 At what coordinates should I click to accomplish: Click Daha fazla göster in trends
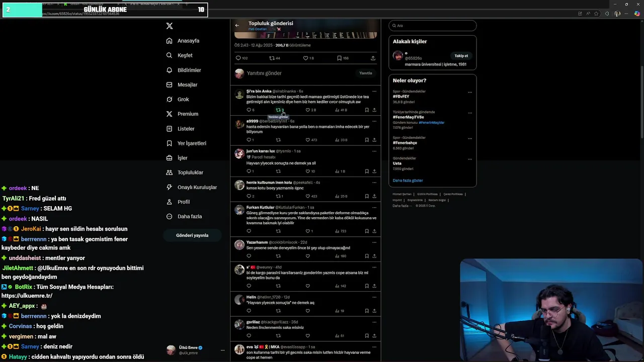click(408, 180)
